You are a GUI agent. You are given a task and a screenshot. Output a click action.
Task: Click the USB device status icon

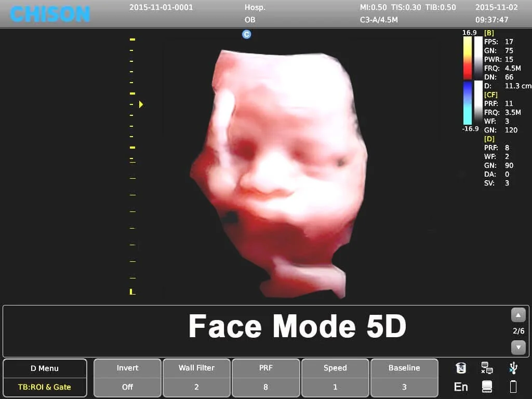pos(513,368)
